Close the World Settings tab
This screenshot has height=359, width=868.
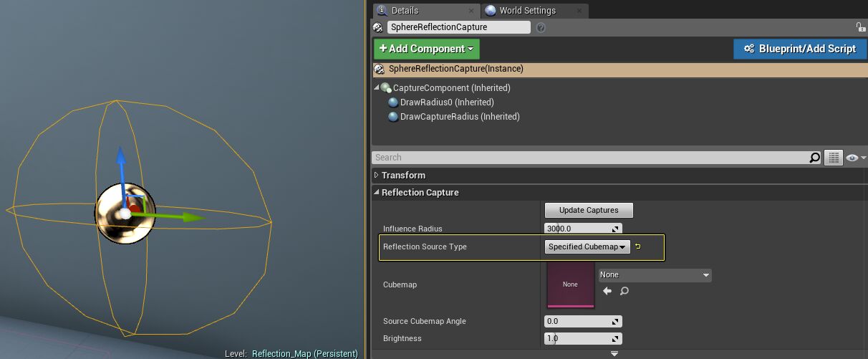tap(579, 11)
